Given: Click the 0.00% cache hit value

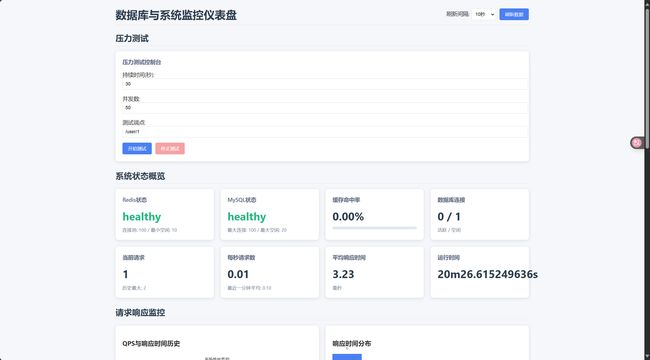Looking at the screenshot, I should [x=348, y=216].
